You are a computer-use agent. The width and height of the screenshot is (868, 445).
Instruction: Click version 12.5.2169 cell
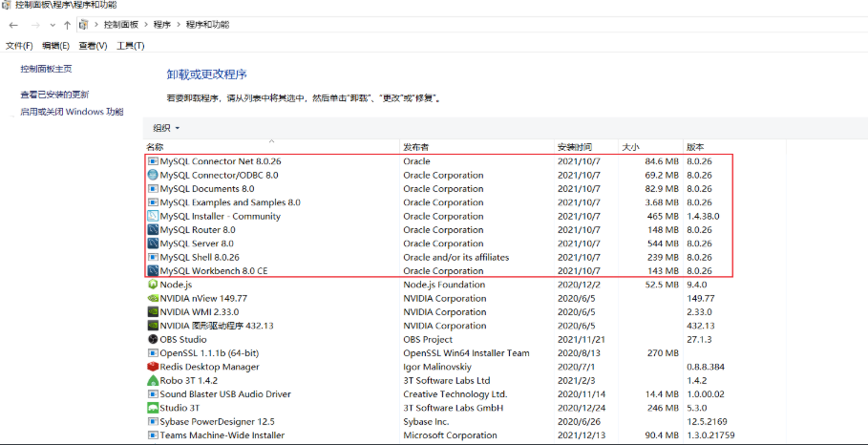coord(707,422)
